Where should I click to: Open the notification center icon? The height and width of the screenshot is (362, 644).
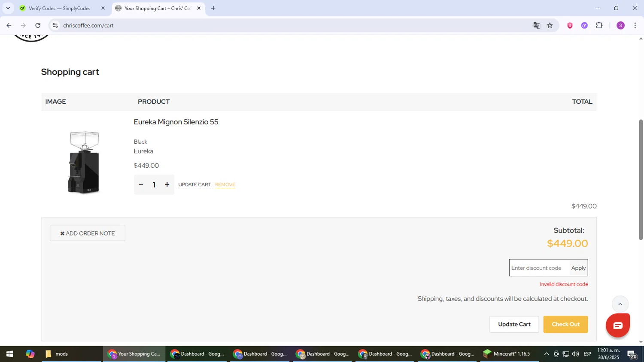(632, 354)
